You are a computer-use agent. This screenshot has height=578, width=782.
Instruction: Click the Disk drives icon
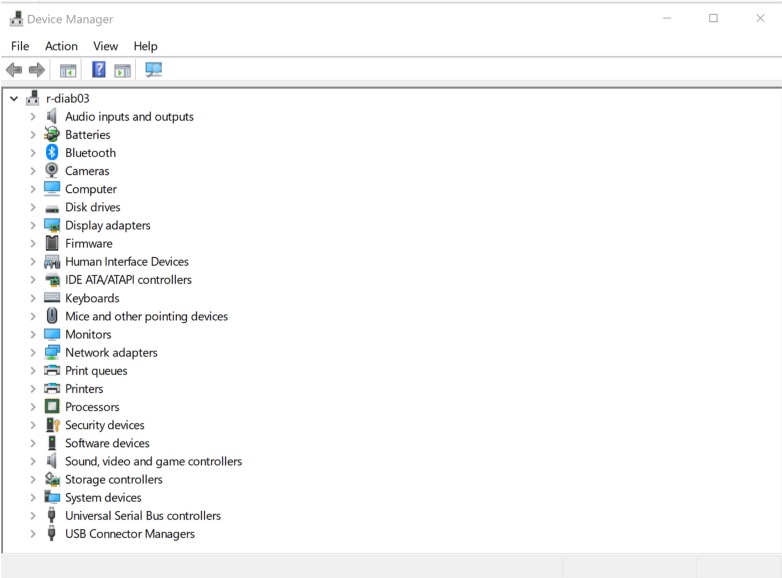tap(52, 208)
